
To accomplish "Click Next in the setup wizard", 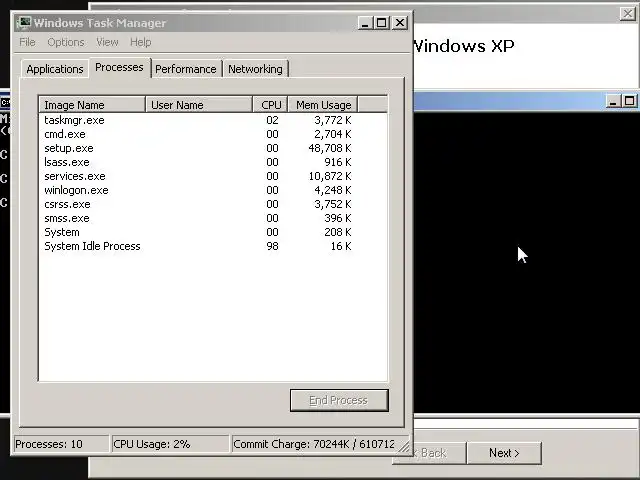I will (x=504, y=453).
